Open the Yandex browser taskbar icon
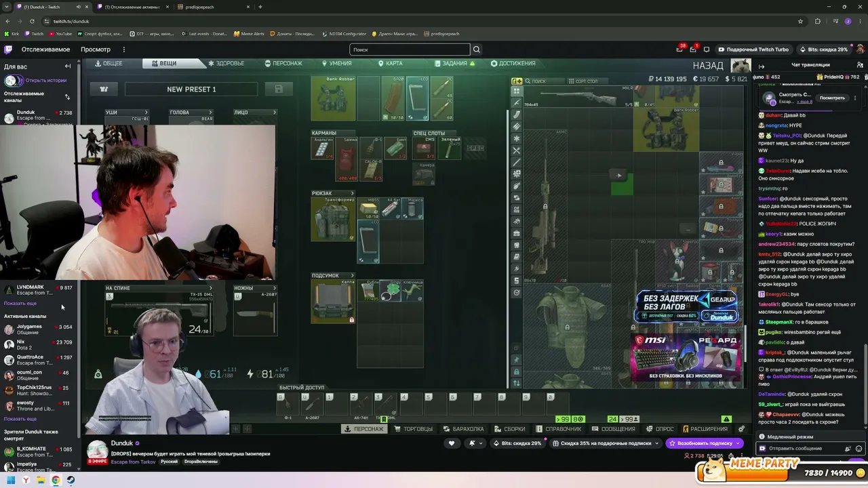Image resolution: width=868 pixels, height=488 pixels. (x=26, y=480)
